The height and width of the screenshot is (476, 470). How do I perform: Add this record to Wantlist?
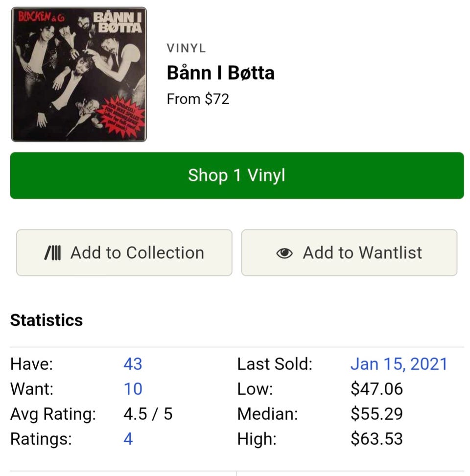coord(349,253)
